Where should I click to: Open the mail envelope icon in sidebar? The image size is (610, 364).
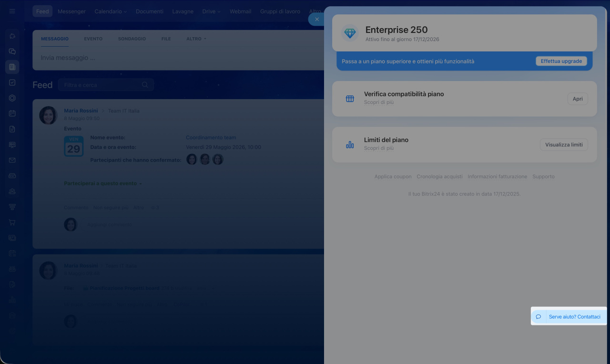[12, 160]
